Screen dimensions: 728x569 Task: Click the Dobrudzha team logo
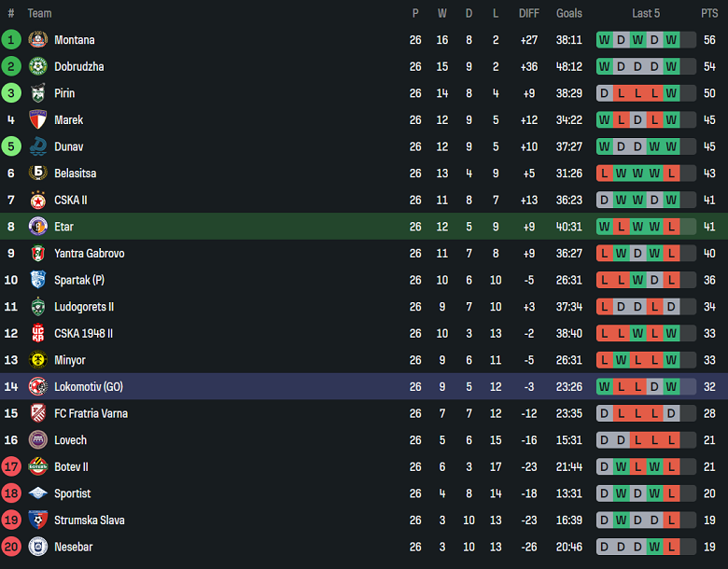[38, 66]
